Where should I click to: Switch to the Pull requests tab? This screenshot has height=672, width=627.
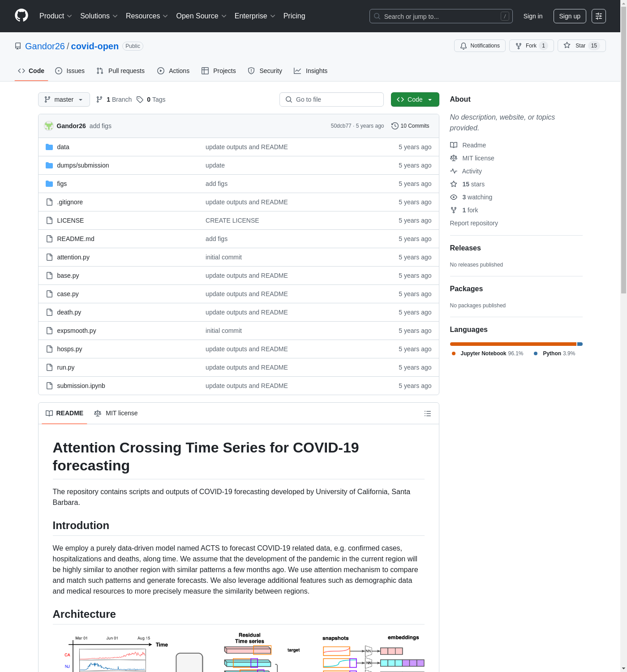point(120,71)
